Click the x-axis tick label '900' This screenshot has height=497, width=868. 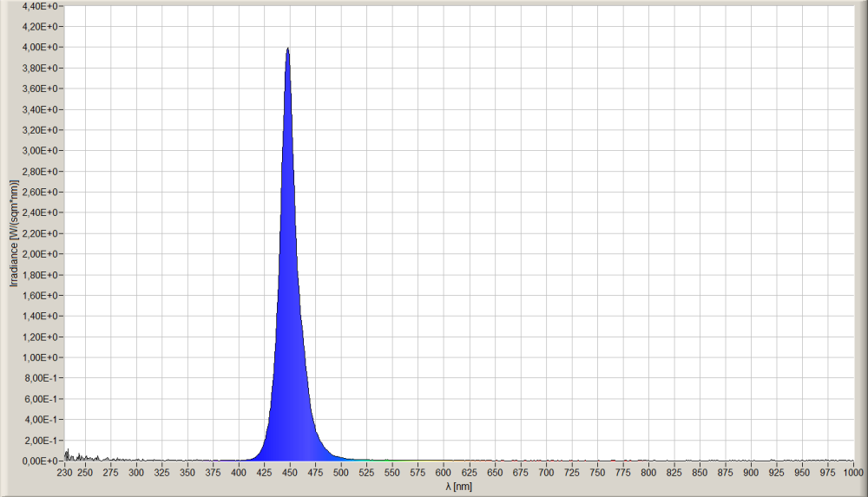(751, 473)
